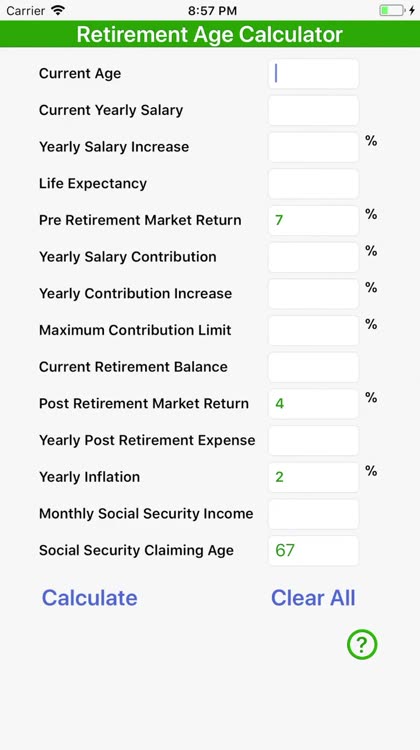The image size is (420, 750).
Task: Tap the Current Retirement Balance field
Action: point(313,367)
